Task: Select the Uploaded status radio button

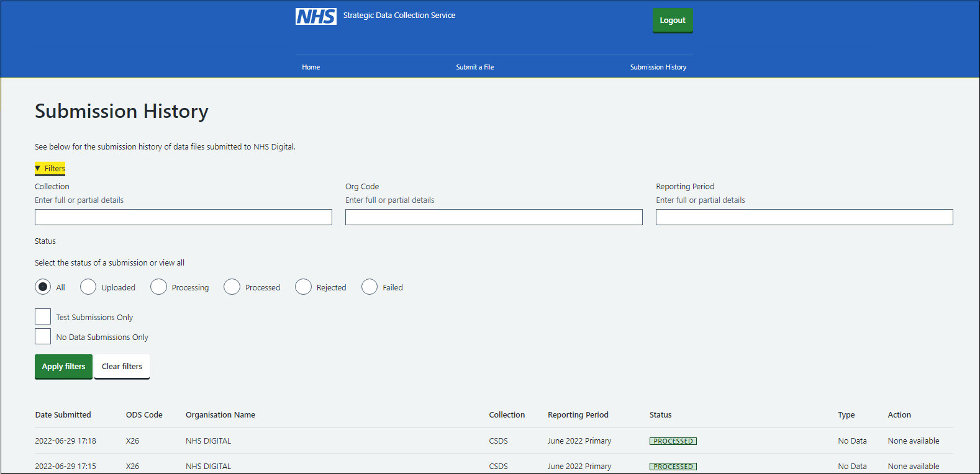Action: 88,287
